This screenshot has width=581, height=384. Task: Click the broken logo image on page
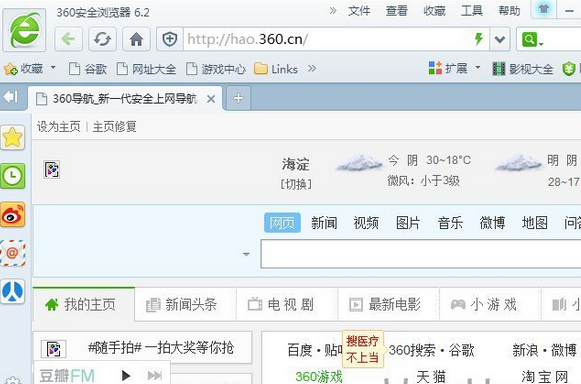point(52,170)
